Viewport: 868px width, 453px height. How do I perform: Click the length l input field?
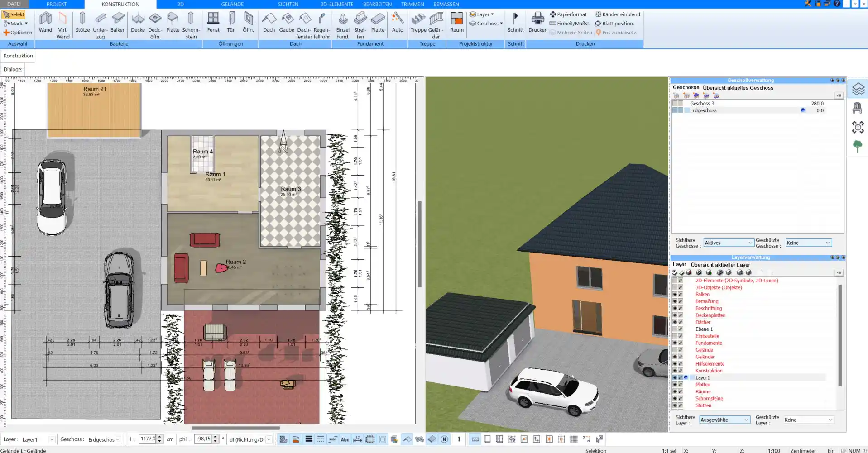147,439
